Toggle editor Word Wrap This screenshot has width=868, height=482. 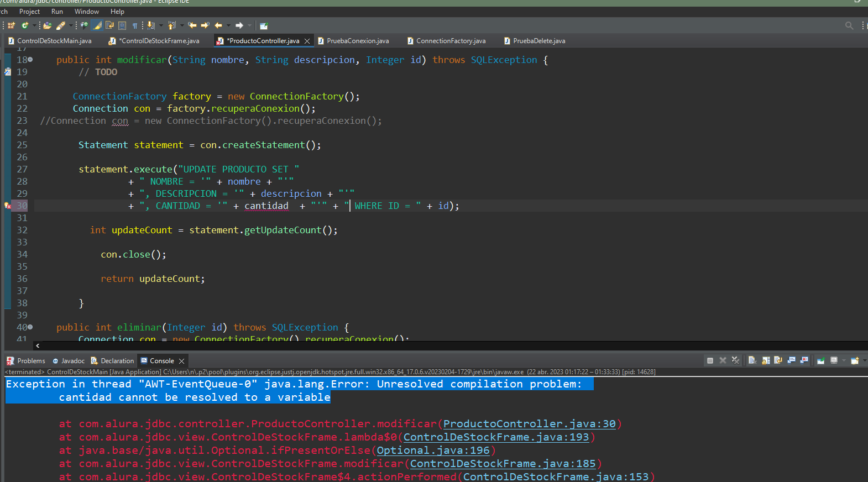[x=109, y=25]
